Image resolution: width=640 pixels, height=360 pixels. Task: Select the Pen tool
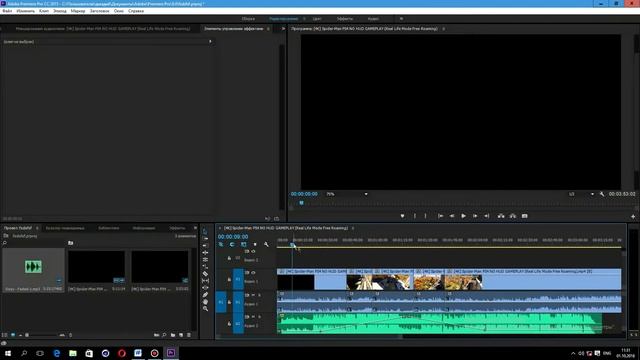click(205, 295)
